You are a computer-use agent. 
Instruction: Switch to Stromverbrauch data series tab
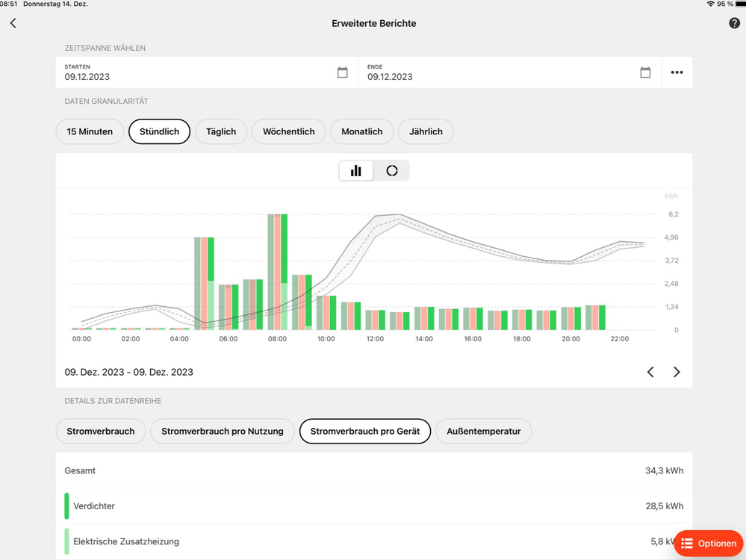tap(101, 432)
